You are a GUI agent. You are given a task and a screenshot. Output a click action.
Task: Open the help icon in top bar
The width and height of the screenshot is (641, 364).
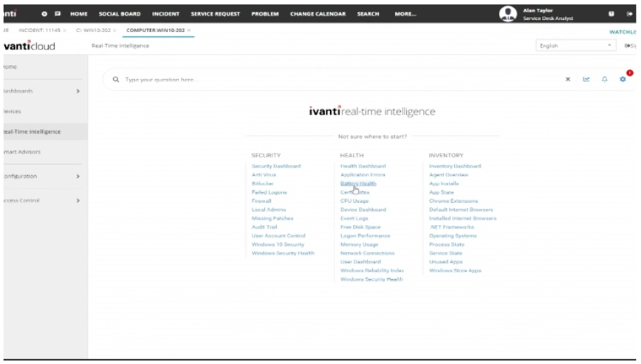[x=611, y=14]
